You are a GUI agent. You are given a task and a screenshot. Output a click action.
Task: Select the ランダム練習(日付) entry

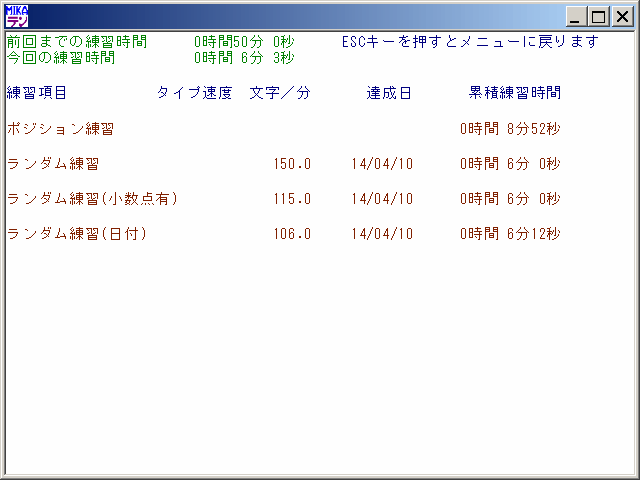[76, 234]
